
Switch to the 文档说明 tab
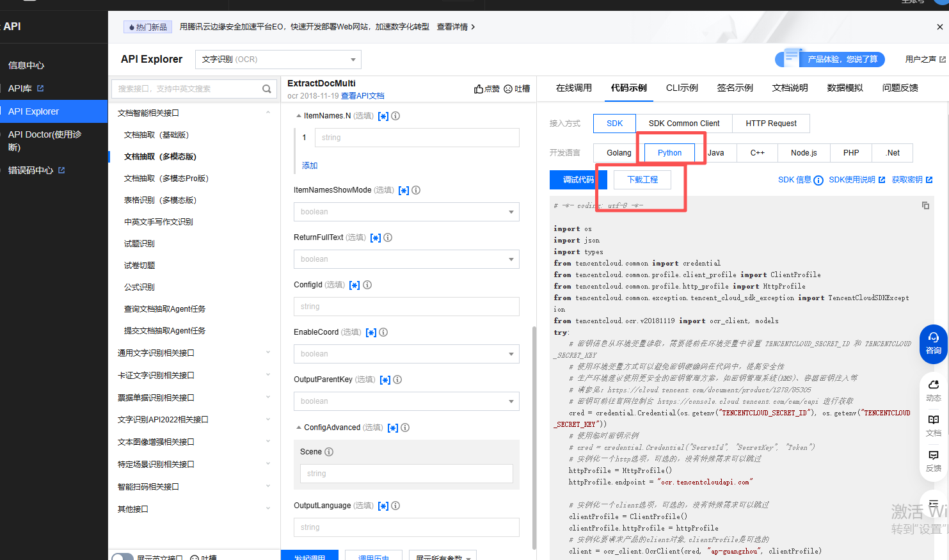click(790, 88)
